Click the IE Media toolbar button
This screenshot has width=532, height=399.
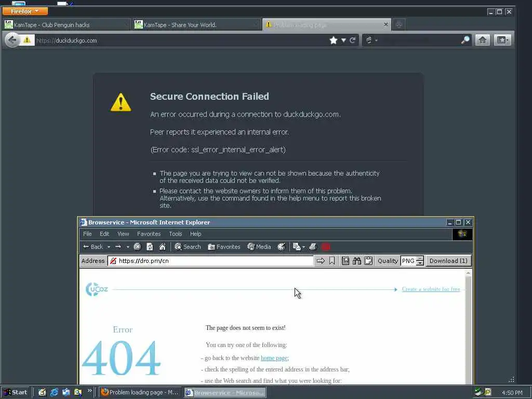pos(259,247)
